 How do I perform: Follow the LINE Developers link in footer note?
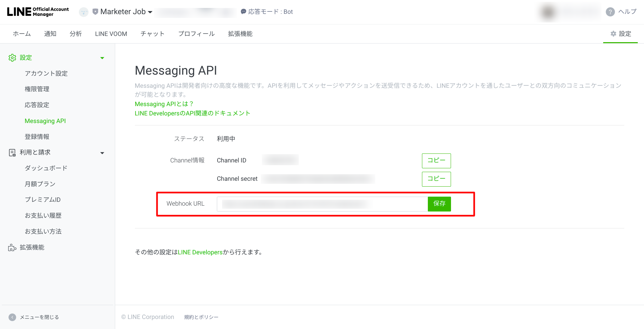pos(200,252)
